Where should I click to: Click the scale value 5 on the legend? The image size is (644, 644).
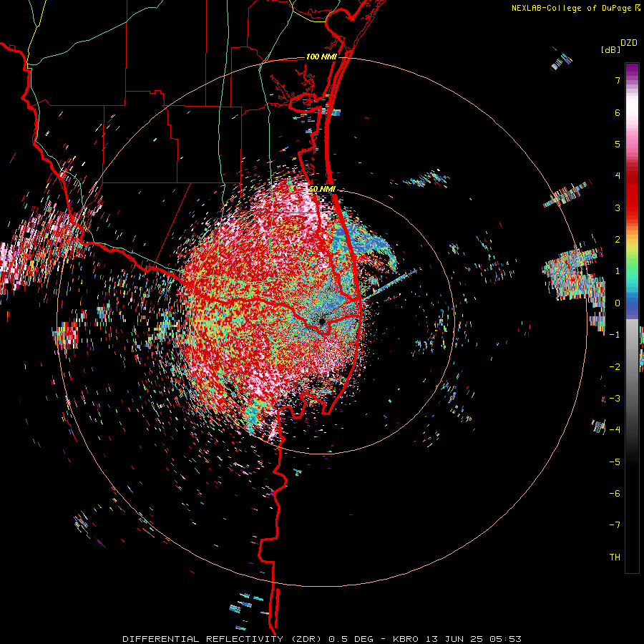pos(618,144)
